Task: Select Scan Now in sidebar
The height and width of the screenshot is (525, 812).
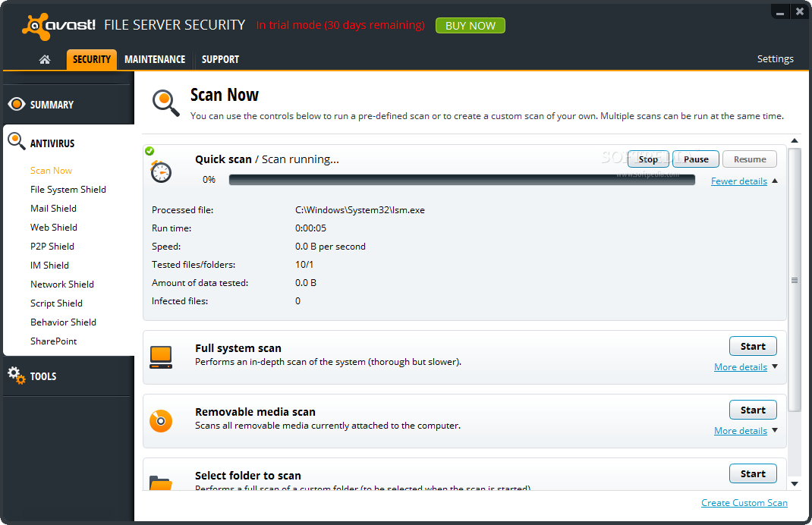Action: click(x=51, y=171)
